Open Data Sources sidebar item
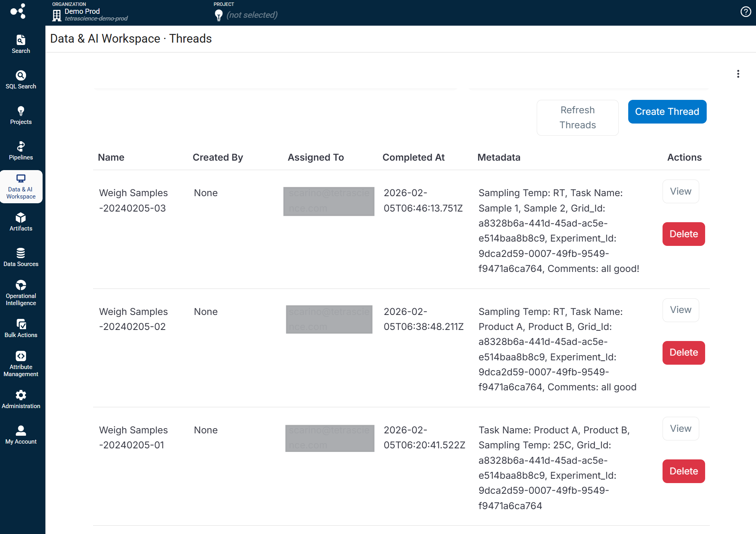The image size is (756, 534). (21, 257)
